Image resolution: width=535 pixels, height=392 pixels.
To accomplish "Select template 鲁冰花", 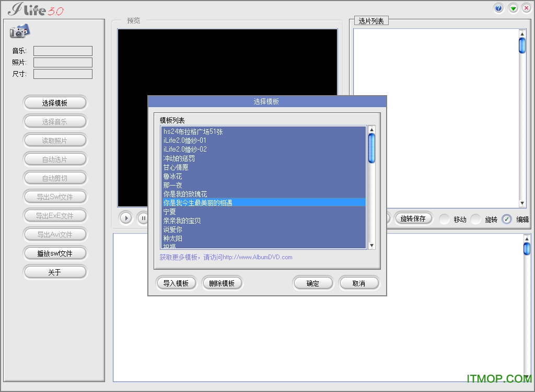I will 263,176.
